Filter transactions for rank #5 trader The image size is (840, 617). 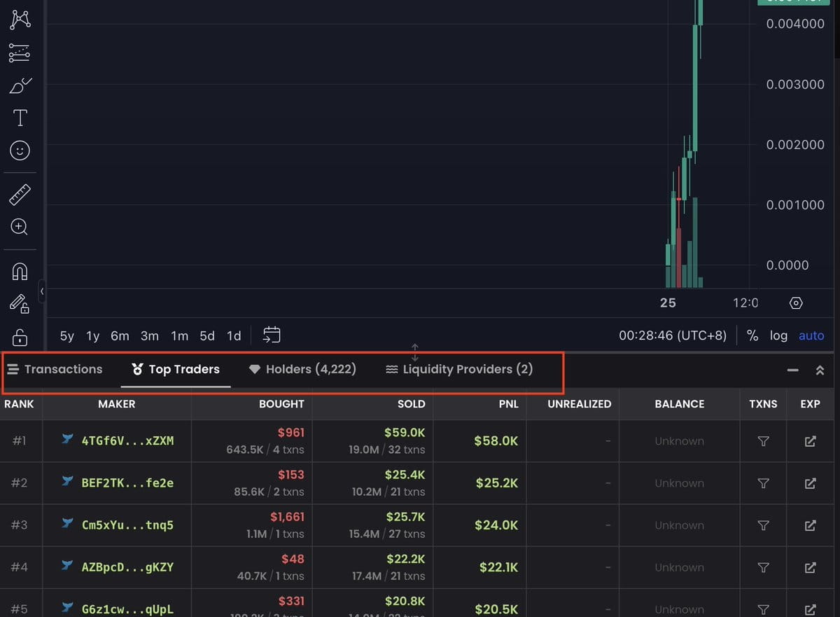tap(764, 609)
